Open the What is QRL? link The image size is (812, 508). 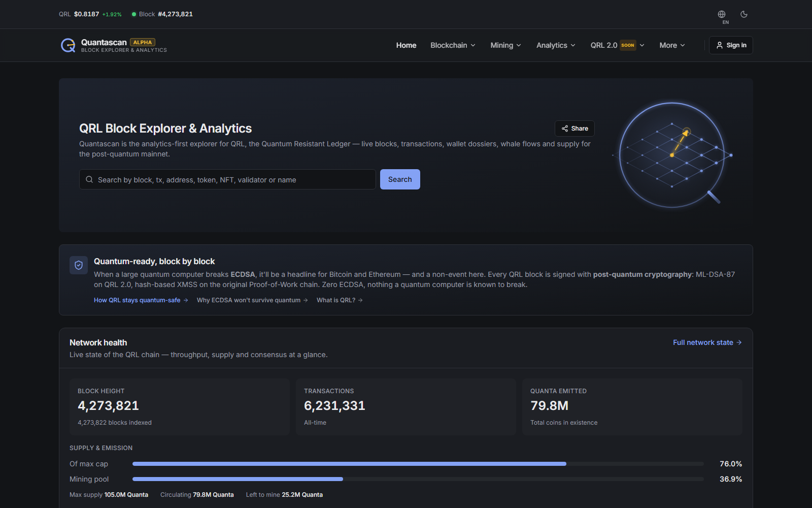point(340,300)
